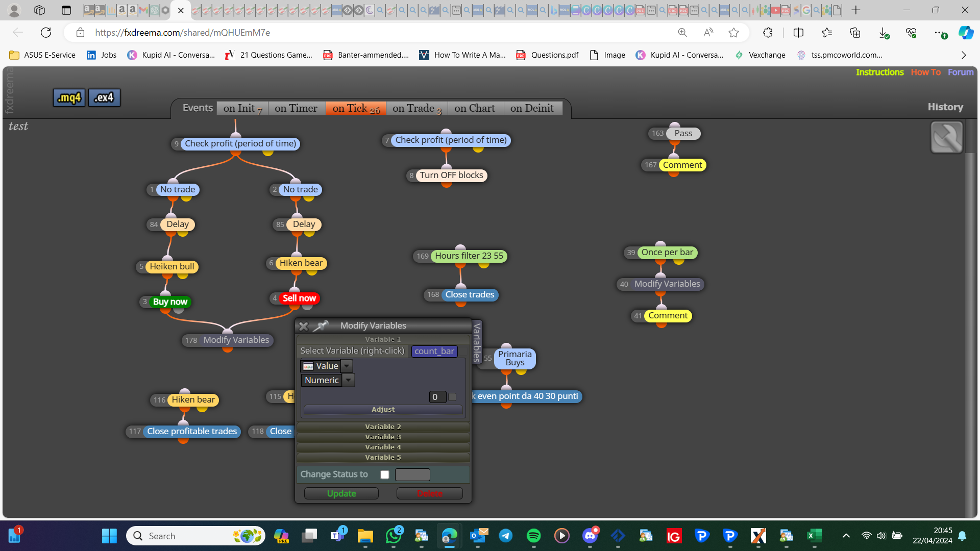
Task: Open the Read aloud icon in address bar
Action: [x=708, y=33]
